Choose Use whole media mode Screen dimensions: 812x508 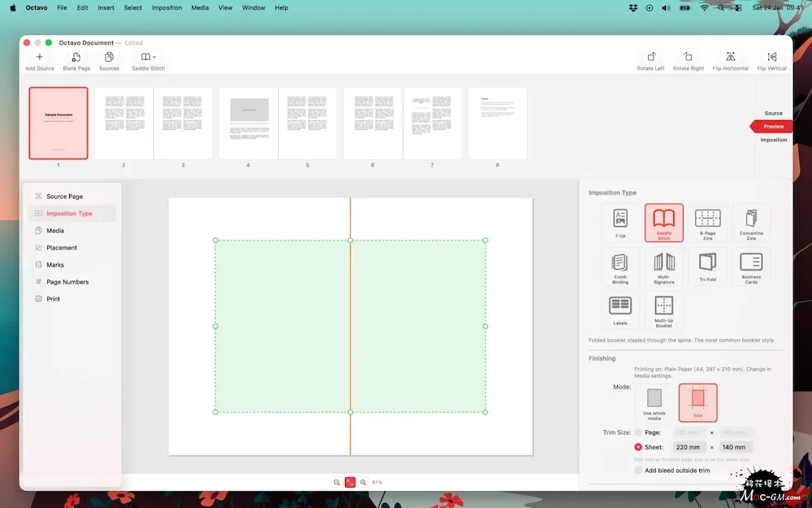coord(654,402)
